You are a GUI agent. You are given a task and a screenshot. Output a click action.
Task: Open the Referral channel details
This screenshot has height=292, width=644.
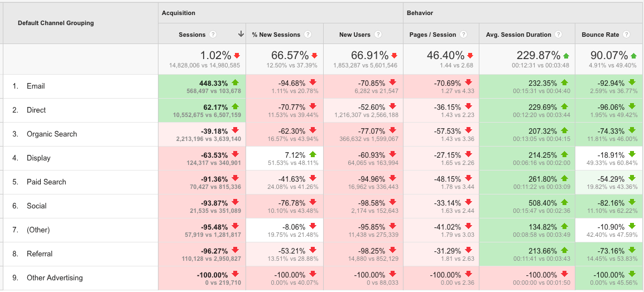pos(40,254)
